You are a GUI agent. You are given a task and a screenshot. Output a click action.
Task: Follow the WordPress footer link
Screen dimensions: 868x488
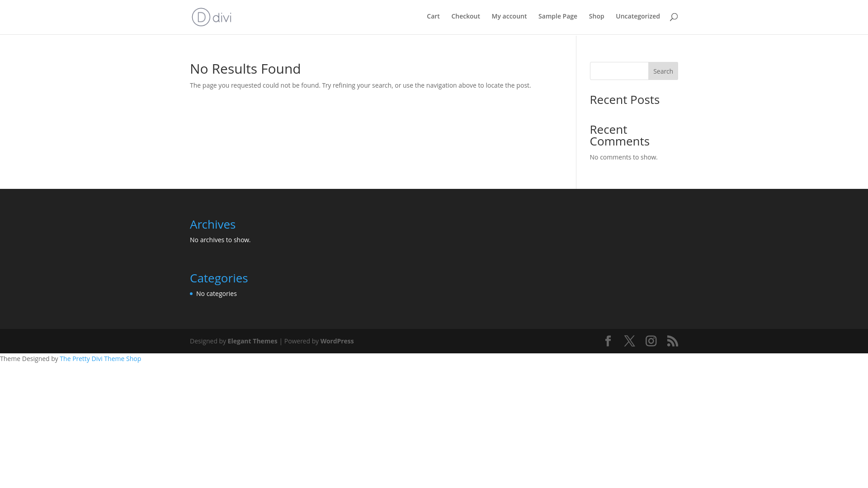pyautogui.click(x=337, y=341)
